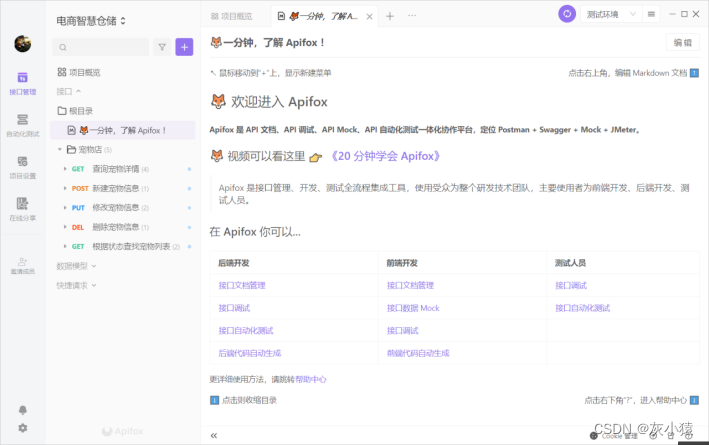Click the 编辑 edit button
Image resolution: width=709 pixels, height=445 pixels.
point(682,43)
